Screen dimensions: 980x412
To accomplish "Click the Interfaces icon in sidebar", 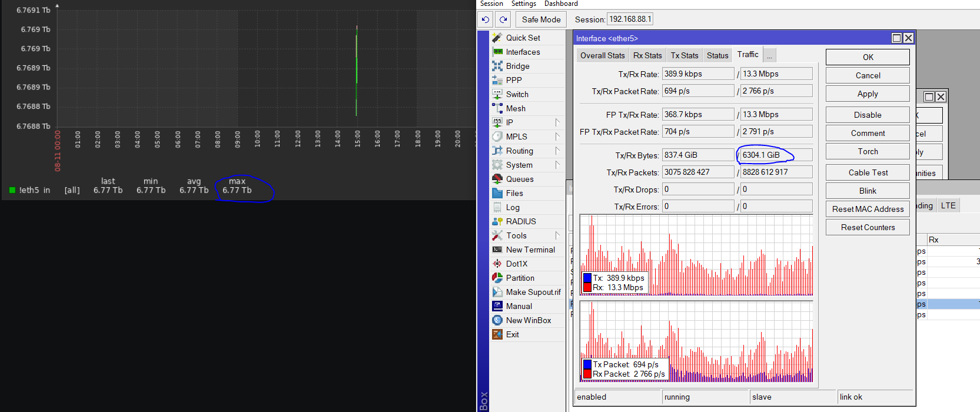I will [497, 52].
